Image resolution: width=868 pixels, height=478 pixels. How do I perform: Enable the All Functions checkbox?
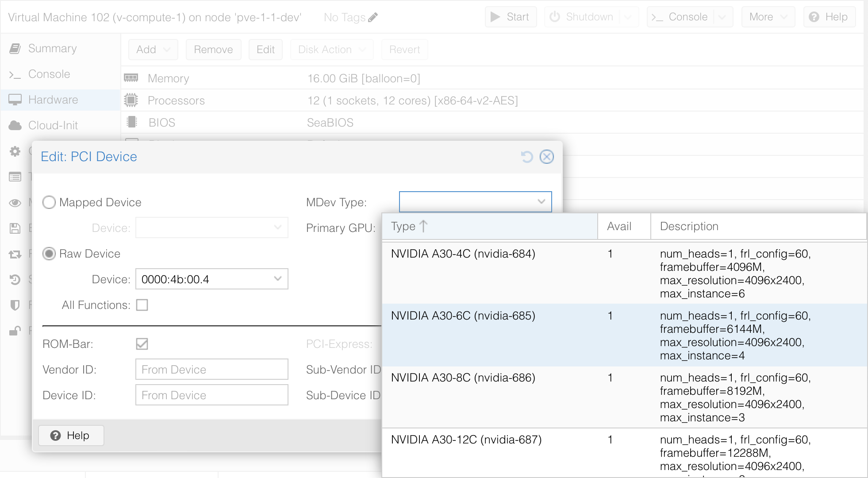(142, 305)
